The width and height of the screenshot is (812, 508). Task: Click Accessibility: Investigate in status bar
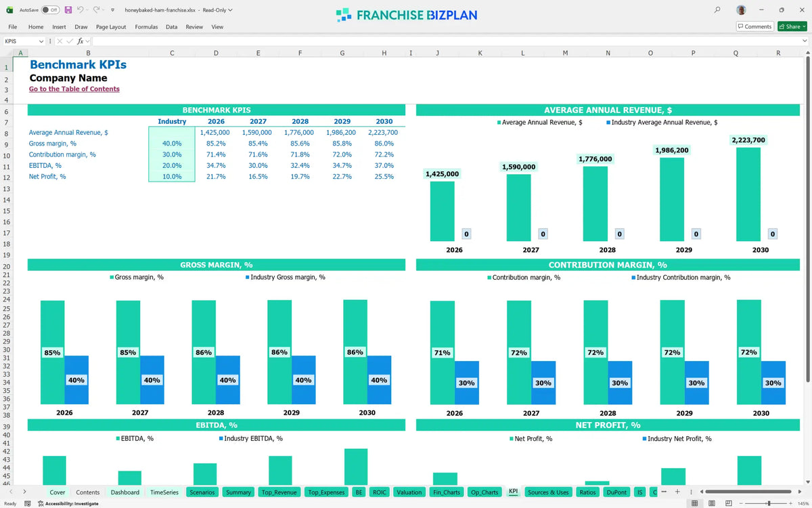click(68, 503)
